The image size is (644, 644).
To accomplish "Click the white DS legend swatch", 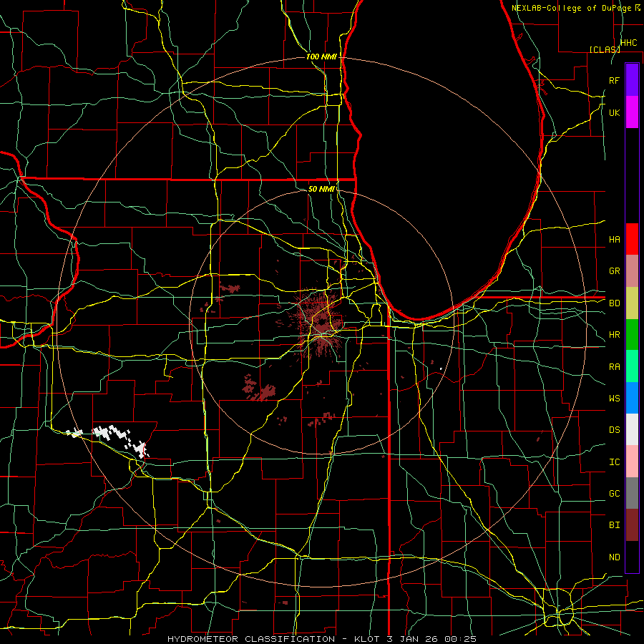I will pos(632,429).
